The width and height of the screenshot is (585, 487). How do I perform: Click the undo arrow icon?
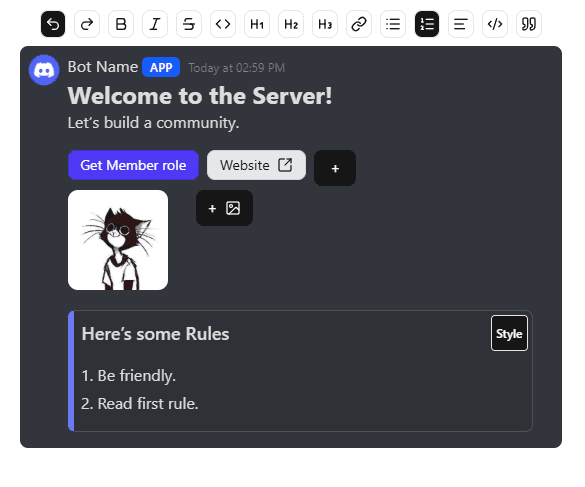click(x=53, y=24)
